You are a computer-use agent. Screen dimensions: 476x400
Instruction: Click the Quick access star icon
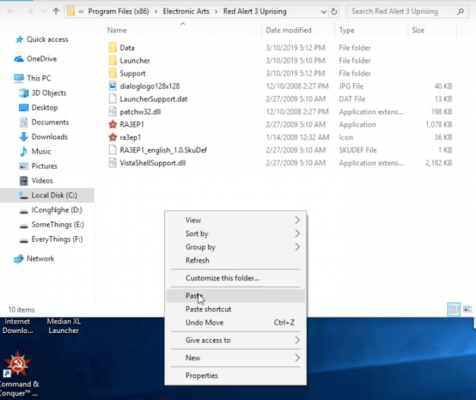tap(19, 39)
